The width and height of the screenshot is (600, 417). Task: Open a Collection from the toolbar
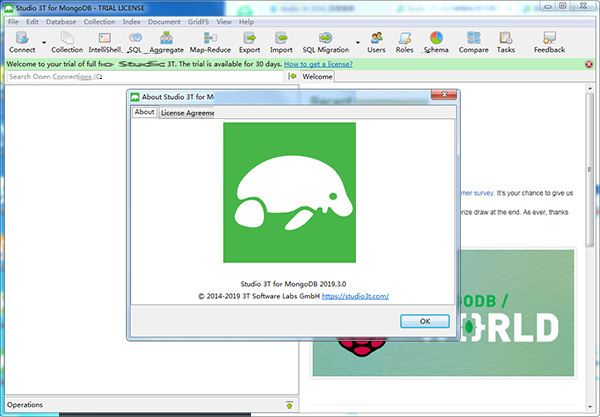point(66,41)
